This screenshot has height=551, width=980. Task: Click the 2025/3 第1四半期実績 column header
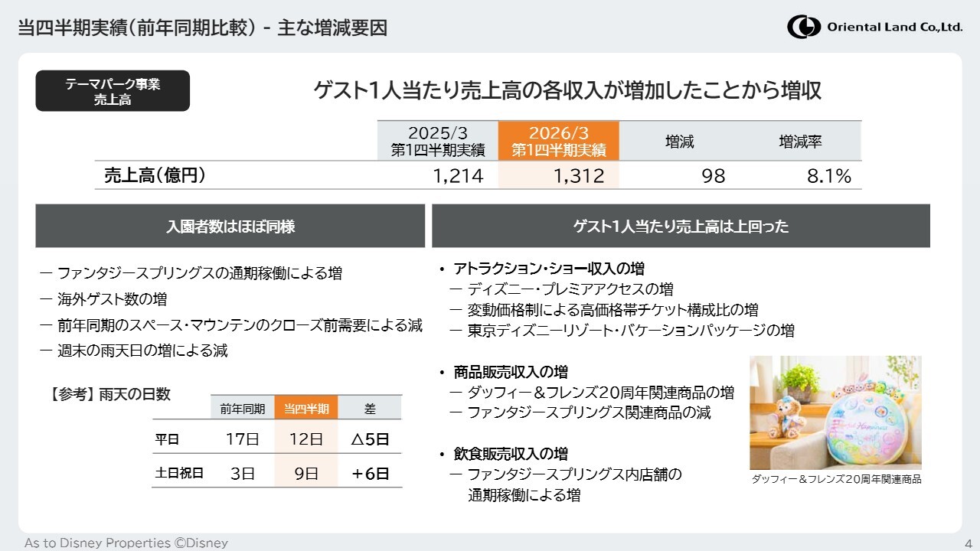pyautogui.click(x=438, y=141)
